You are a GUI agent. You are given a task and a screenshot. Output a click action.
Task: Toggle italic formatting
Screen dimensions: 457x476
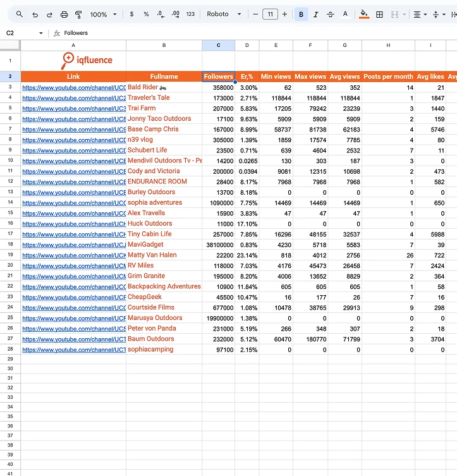pyautogui.click(x=315, y=15)
